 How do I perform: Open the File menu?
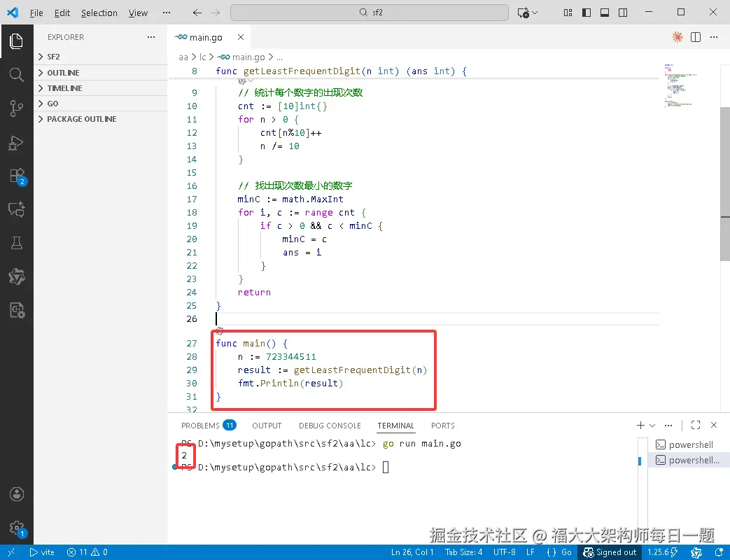(36, 13)
